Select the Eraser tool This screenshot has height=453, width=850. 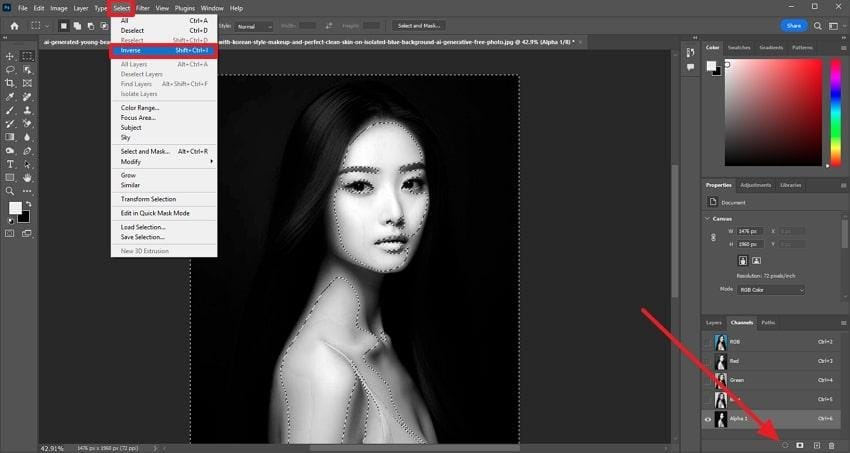coord(27,124)
